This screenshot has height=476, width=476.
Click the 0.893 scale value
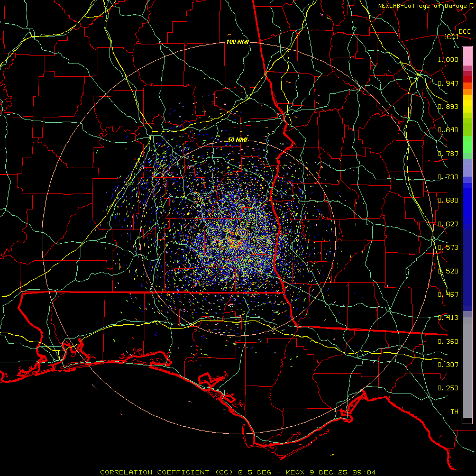(448, 106)
